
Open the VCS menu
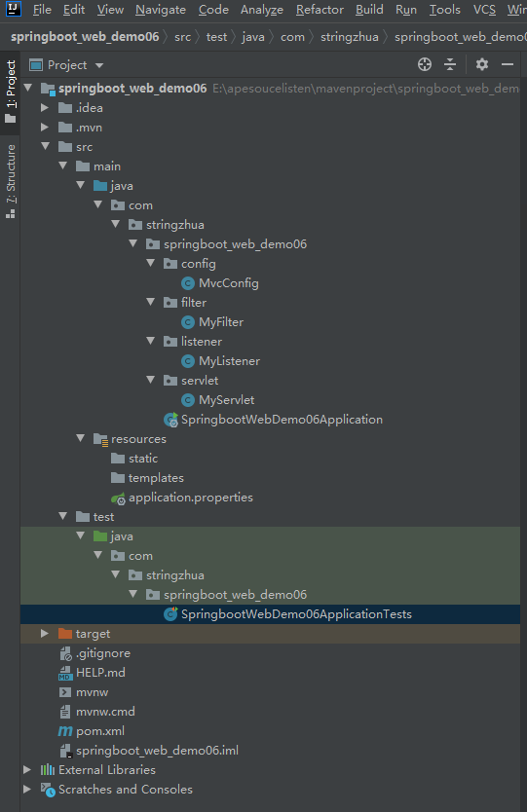484,10
